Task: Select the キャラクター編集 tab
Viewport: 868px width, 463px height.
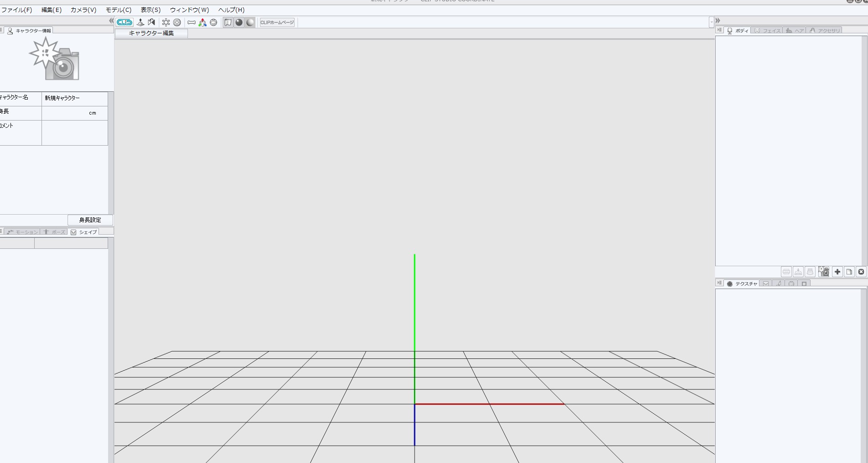Action: pyautogui.click(x=151, y=33)
